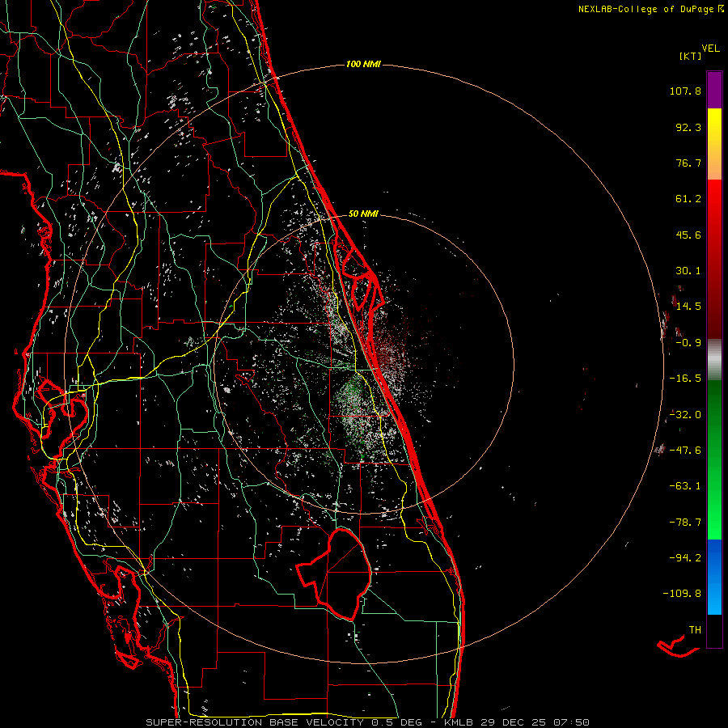
Task: Click the 100 NMI range ring label
Action: coord(363,64)
